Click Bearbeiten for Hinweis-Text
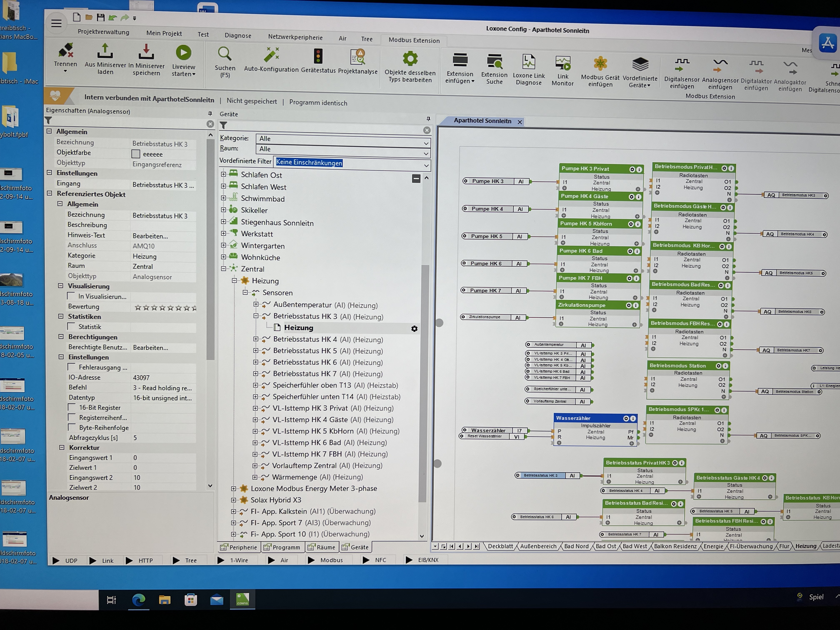This screenshot has width=840, height=630. click(x=150, y=236)
